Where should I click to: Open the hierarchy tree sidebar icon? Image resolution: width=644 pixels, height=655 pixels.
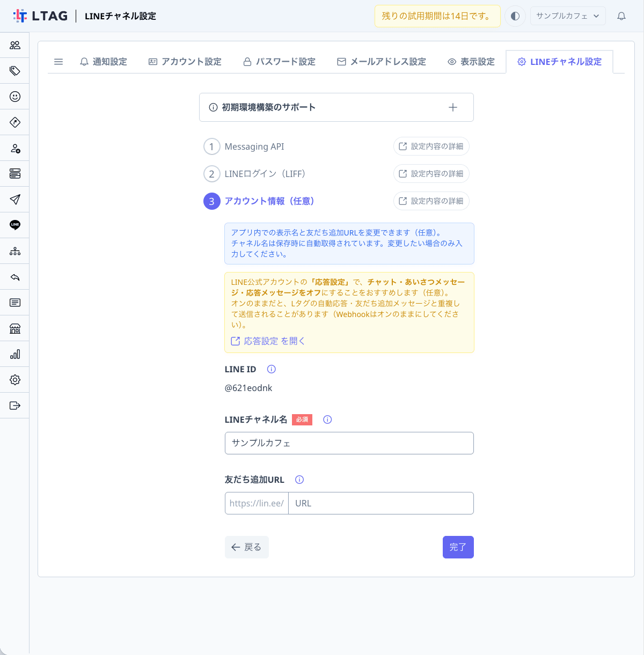pyautogui.click(x=15, y=251)
